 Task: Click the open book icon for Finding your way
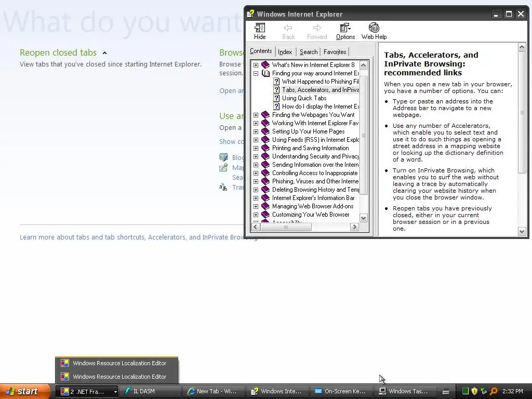[x=265, y=73]
